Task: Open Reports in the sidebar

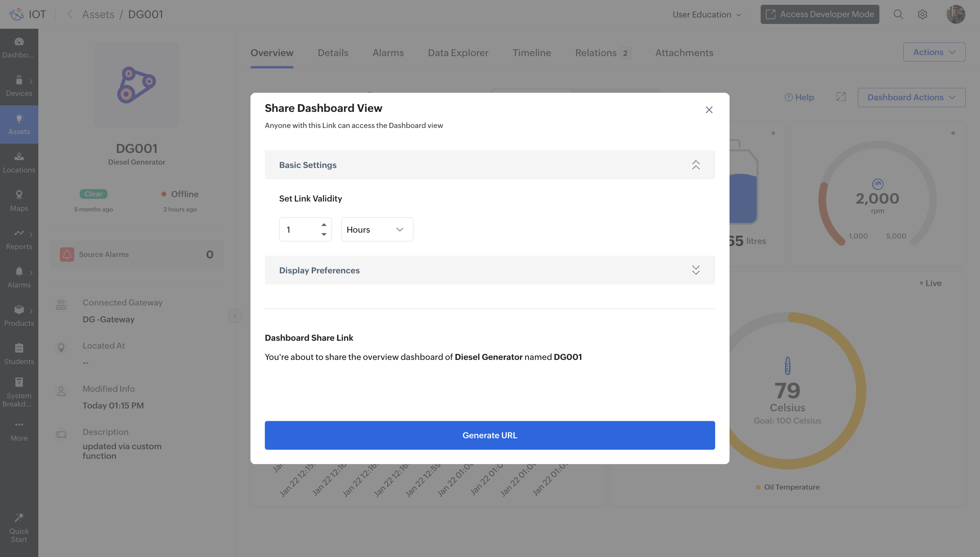Action: (19, 239)
